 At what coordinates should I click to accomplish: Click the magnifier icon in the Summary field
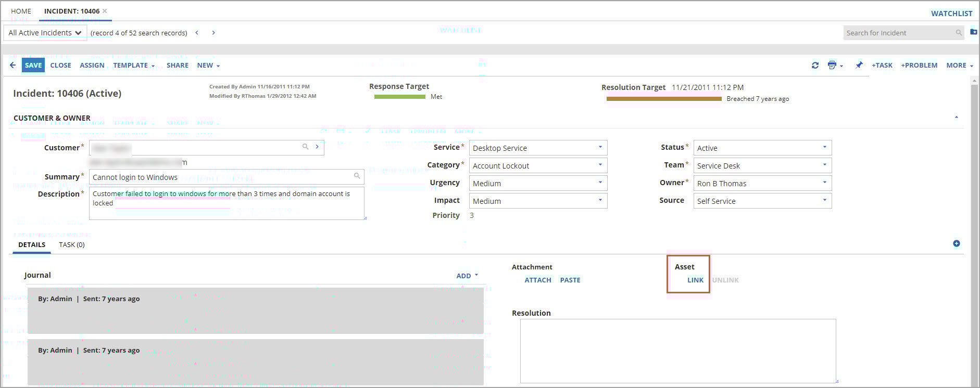pos(357,176)
